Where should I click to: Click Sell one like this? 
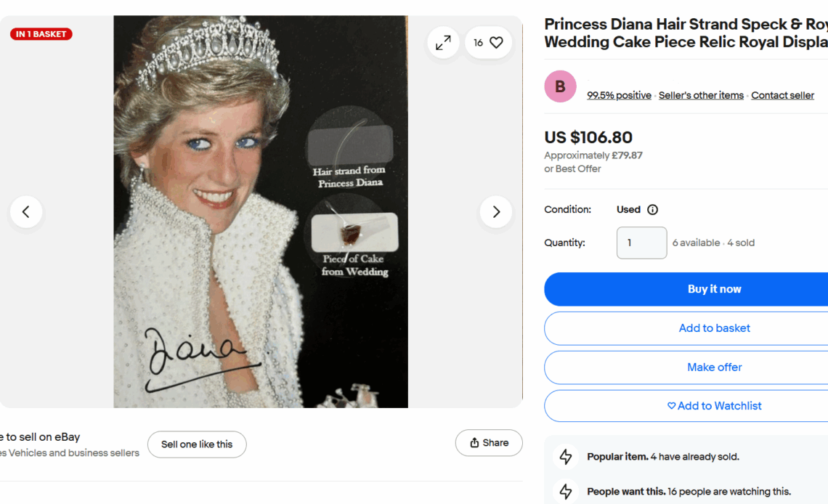pos(197,444)
